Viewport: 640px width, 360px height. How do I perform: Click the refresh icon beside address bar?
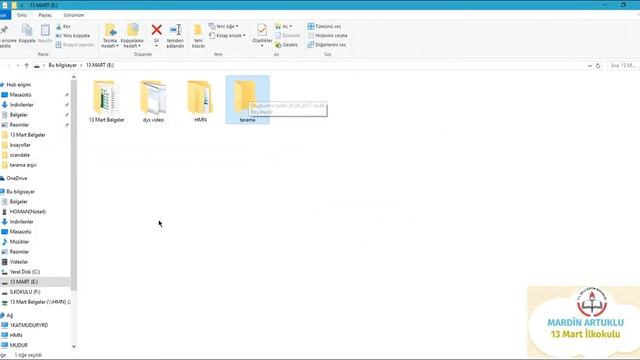point(598,66)
